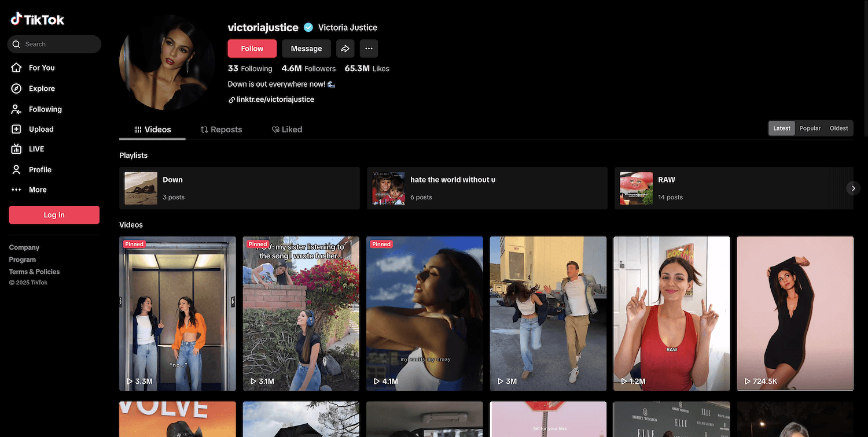Sort videos by Popular

coord(810,128)
